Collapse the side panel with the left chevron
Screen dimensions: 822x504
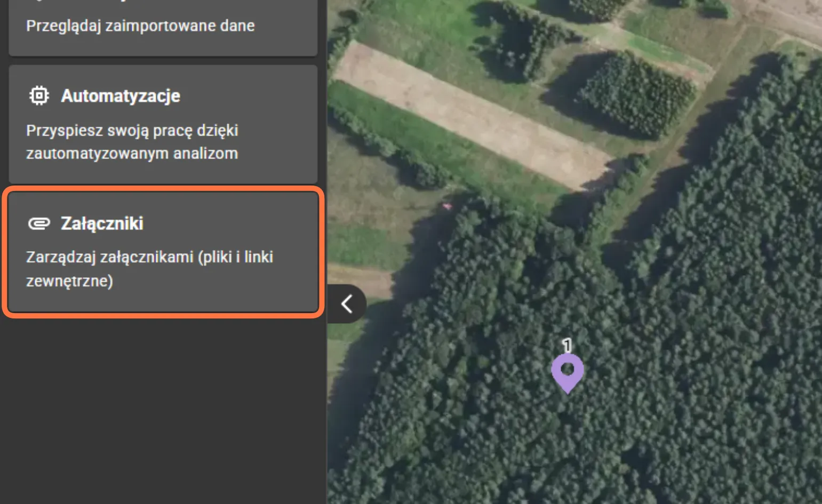tap(347, 304)
